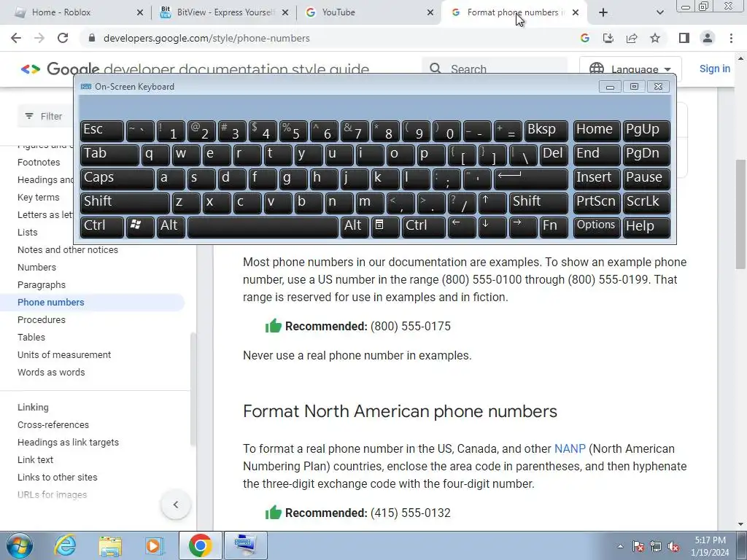
Task: Click the Windows logo key on keyboard
Action: pyautogui.click(x=140, y=226)
